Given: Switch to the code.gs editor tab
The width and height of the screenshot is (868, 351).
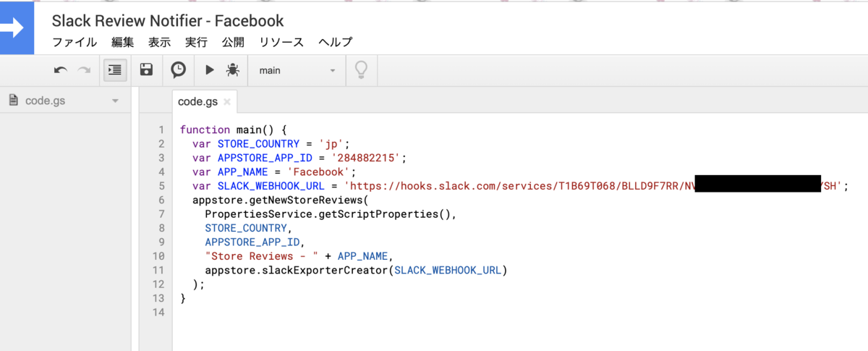Looking at the screenshot, I should point(197,102).
